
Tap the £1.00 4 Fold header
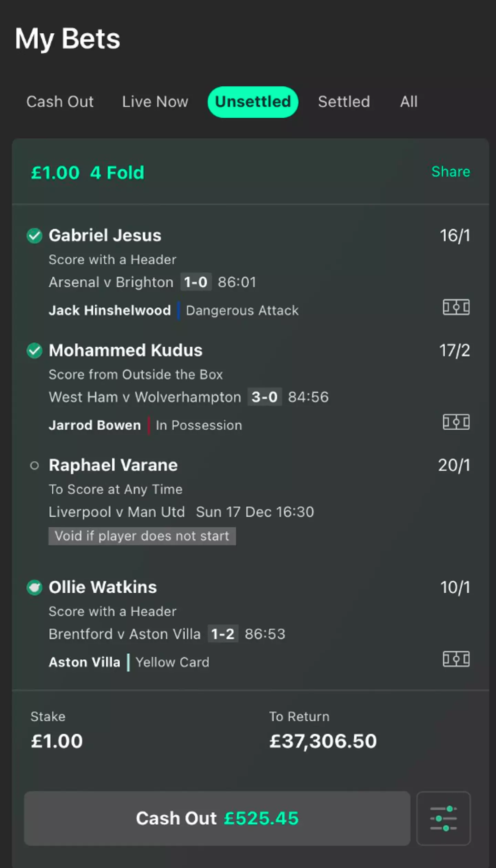tap(87, 172)
